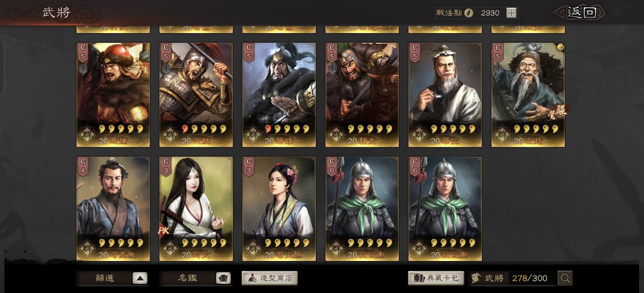
Task: Expand the 篩選 filter arrow
Action: pos(139,278)
